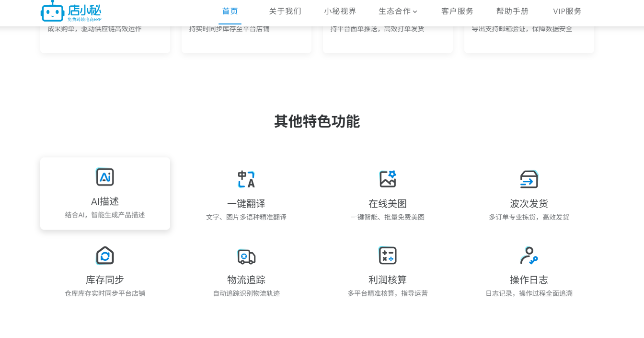Click the 波次发货 shipping icon
The height and width of the screenshot is (338, 644).
pyautogui.click(x=529, y=179)
